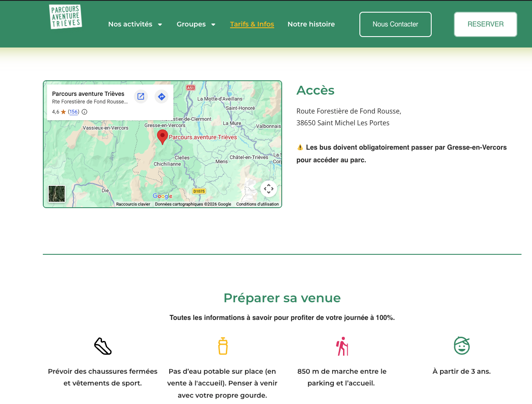Click the Saint-Honoré map label
532x404 pixels.
(x=241, y=108)
